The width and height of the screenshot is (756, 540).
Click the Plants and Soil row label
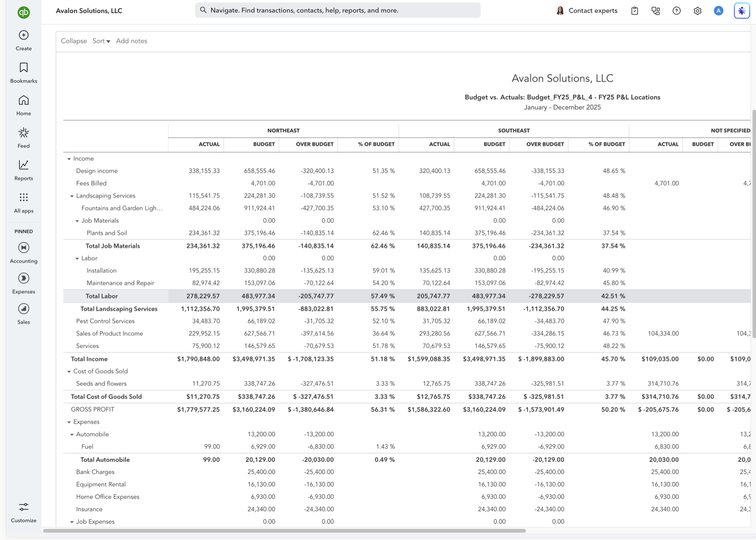[107, 233]
